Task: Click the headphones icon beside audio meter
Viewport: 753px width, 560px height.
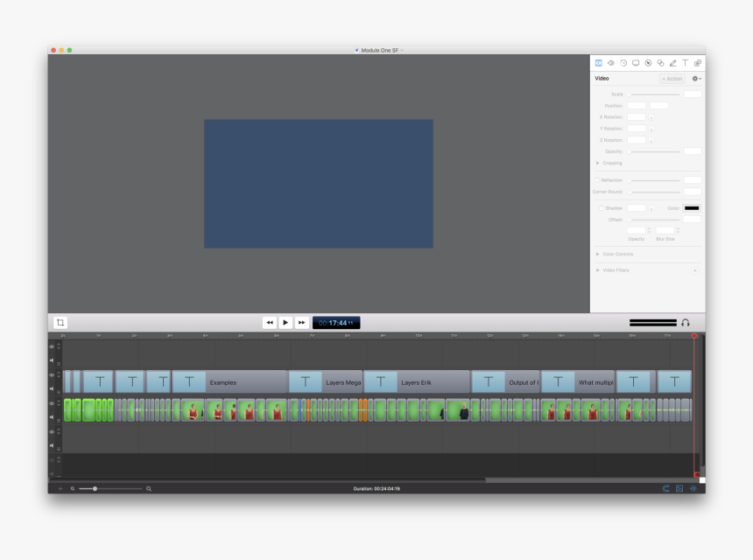Action: tap(686, 323)
